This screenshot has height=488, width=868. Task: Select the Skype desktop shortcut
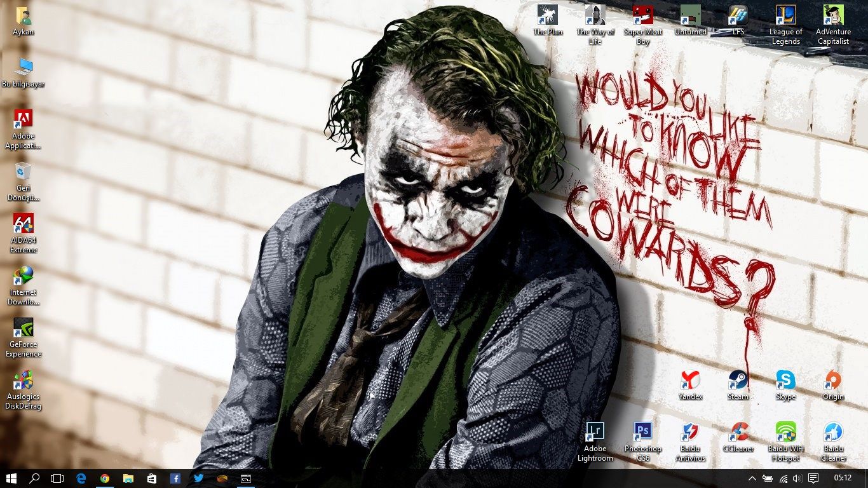coord(785,385)
